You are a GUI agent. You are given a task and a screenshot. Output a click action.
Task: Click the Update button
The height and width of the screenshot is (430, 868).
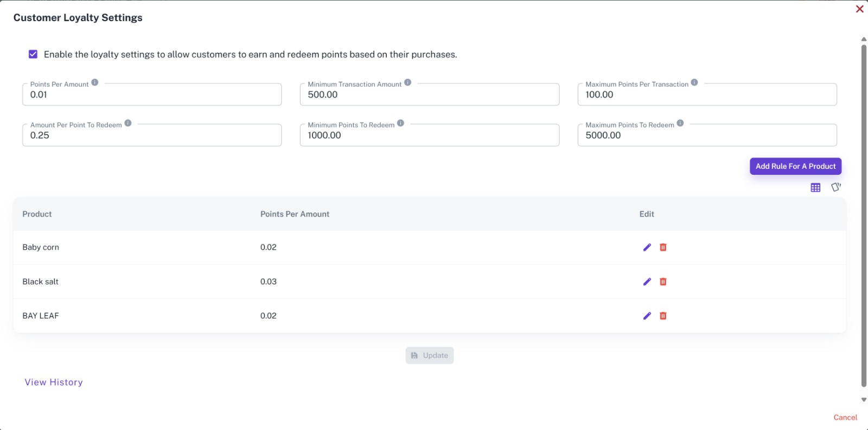pyautogui.click(x=430, y=356)
